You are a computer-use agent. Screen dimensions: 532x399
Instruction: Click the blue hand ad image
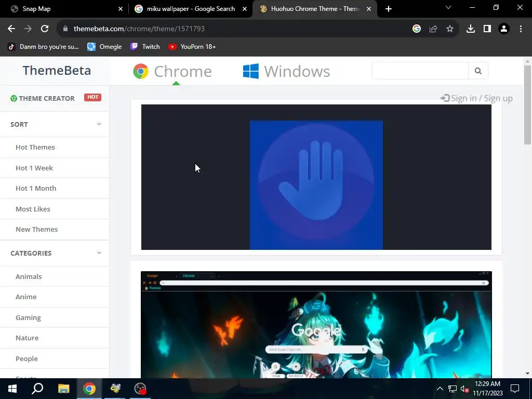316,185
